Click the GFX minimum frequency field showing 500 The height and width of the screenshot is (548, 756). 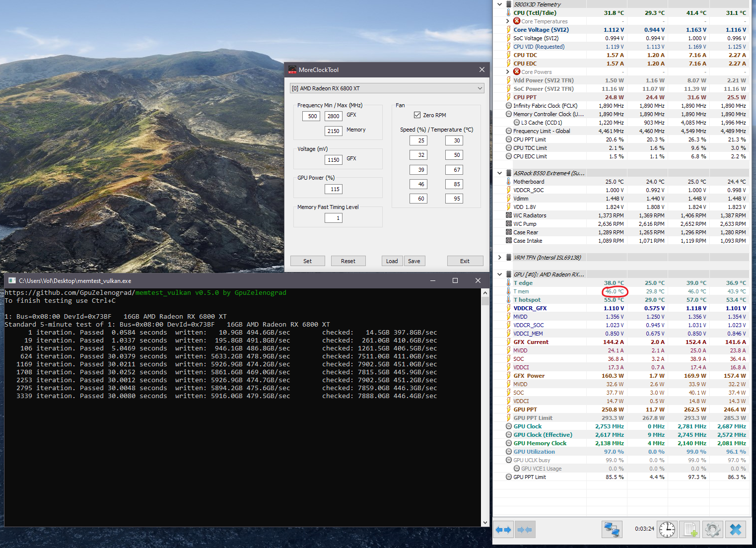[311, 116]
